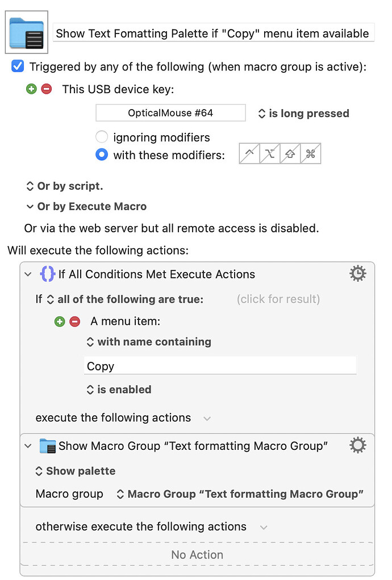392x580 pixels.
Task: Open the Show palette popup menu
Action: click(x=76, y=471)
